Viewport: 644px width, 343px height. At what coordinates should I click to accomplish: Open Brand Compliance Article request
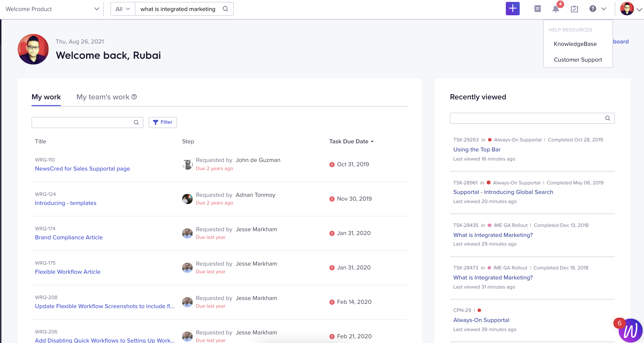tap(69, 238)
